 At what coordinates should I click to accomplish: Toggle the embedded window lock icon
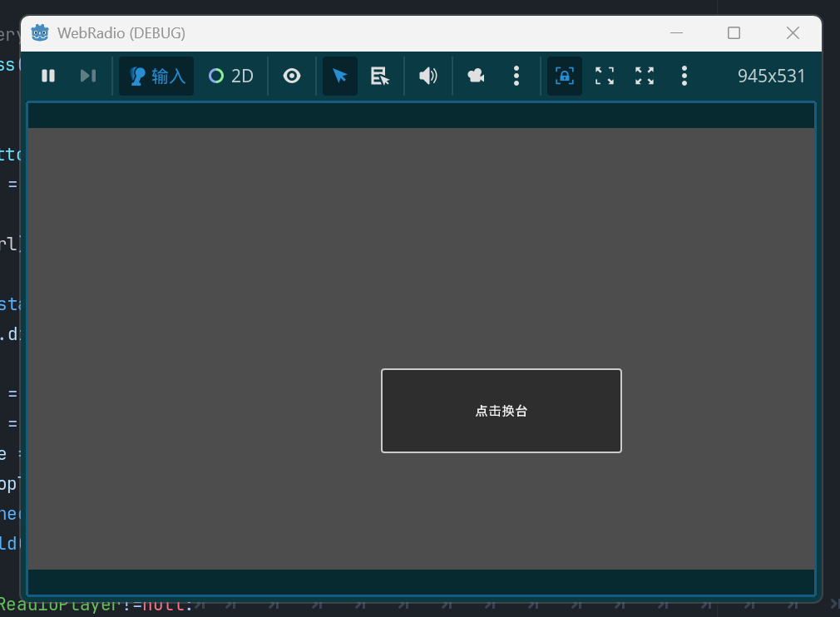click(564, 77)
